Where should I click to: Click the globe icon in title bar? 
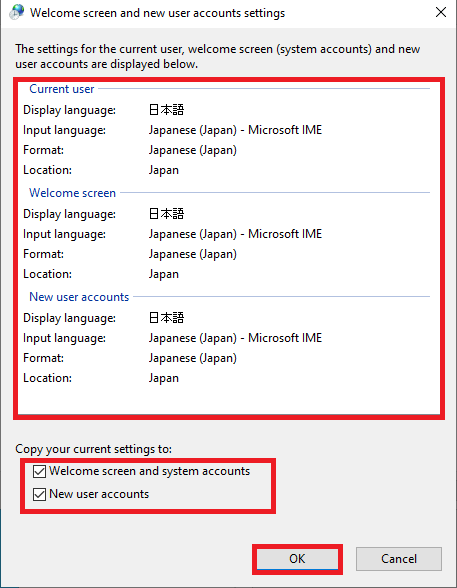tap(16, 12)
